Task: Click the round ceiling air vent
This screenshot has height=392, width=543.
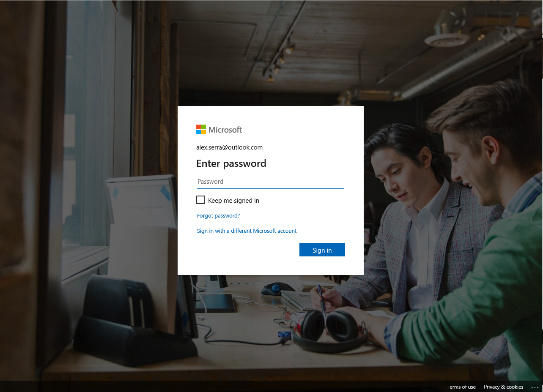Action: pos(447,39)
